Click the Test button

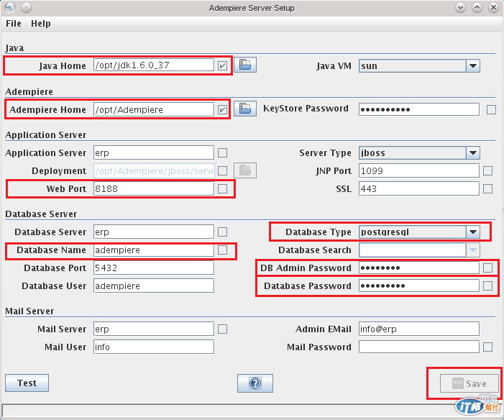[27, 383]
